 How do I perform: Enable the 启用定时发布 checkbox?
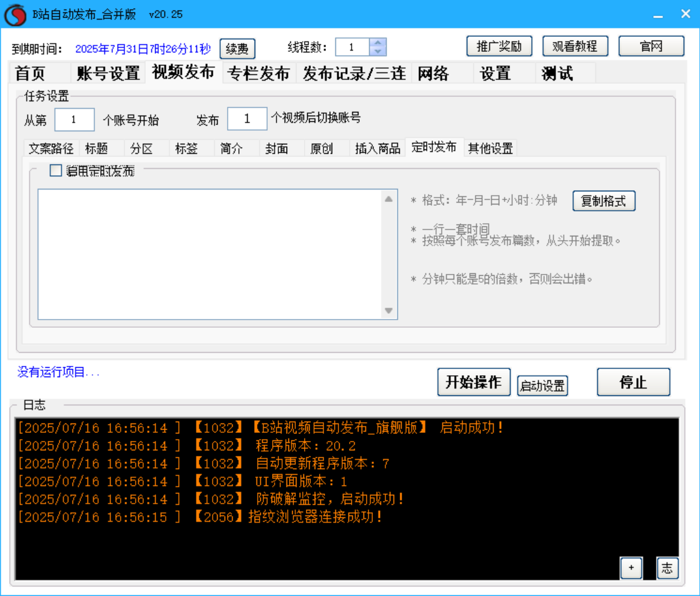point(56,171)
